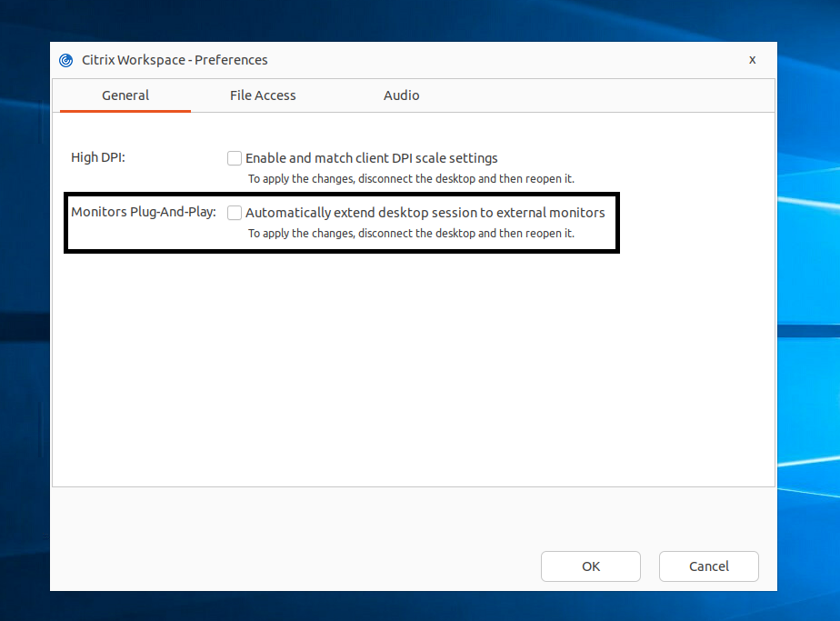Click the reconnect note under High DPI
Image resolution: width=840 pixels, height=621 pixels.
[x=411, y=179]
